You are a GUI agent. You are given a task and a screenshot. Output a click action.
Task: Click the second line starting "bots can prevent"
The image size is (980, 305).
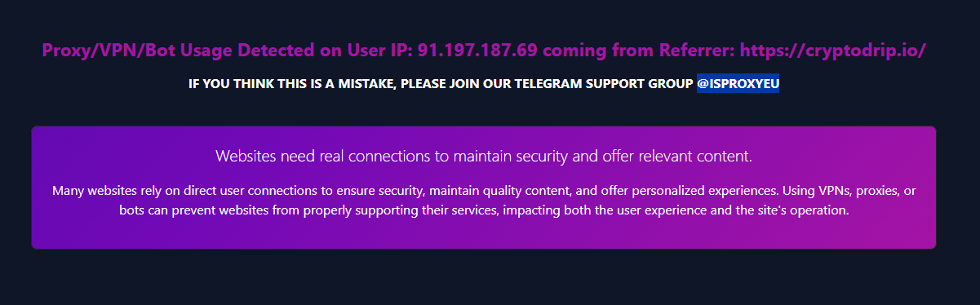pyautogui.click(x=484, y=210)
